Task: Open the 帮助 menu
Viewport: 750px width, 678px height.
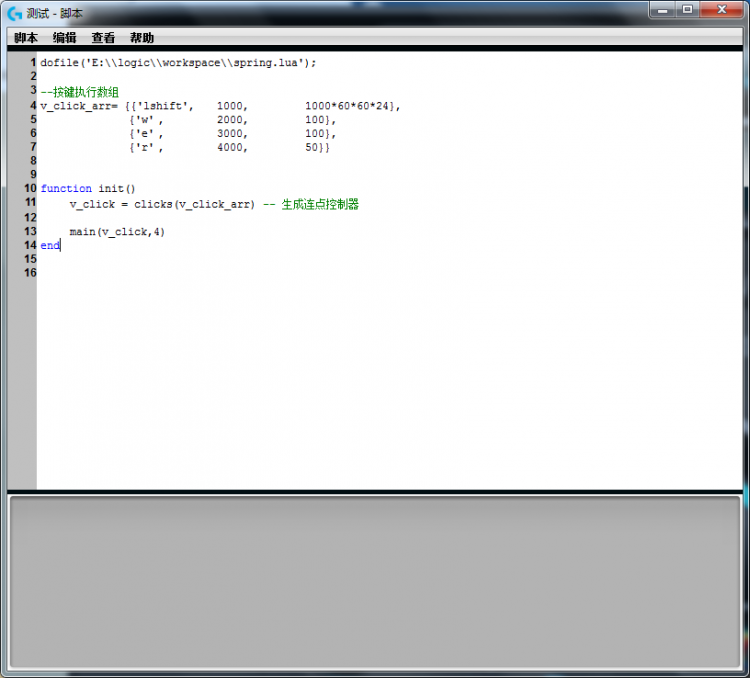Action: point(142,38)
